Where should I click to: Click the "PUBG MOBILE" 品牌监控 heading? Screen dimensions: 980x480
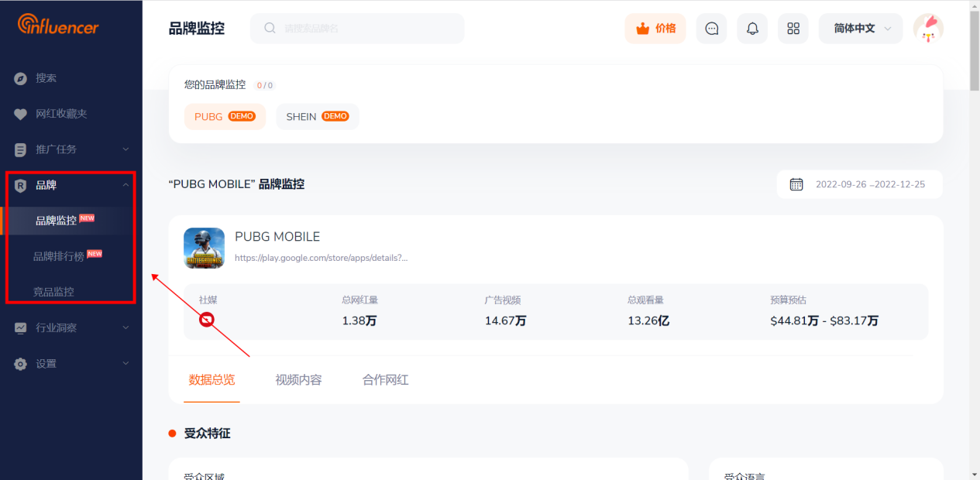coord(236,184)
